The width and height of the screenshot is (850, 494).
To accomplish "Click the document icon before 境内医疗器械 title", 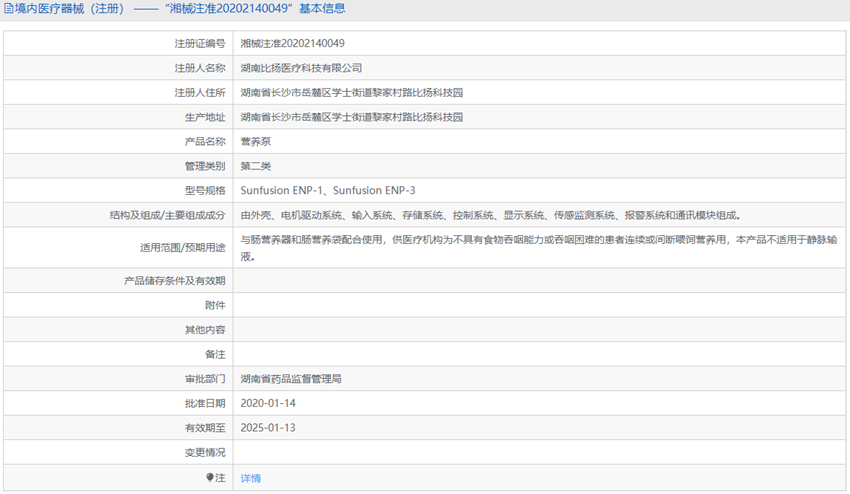I will point(9,9).
